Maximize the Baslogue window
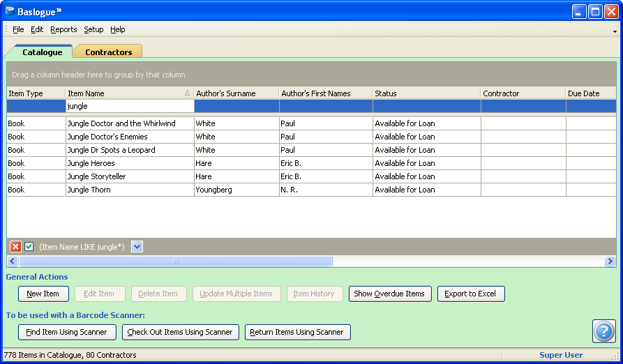Image resolution: width=623 pixels, height=364 pixels. point(595,12)
